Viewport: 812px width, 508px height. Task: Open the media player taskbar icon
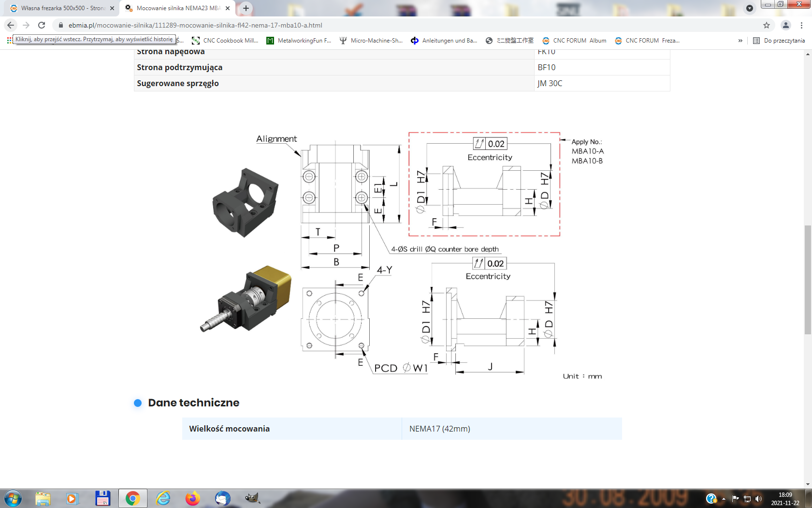tap(72, 498)
